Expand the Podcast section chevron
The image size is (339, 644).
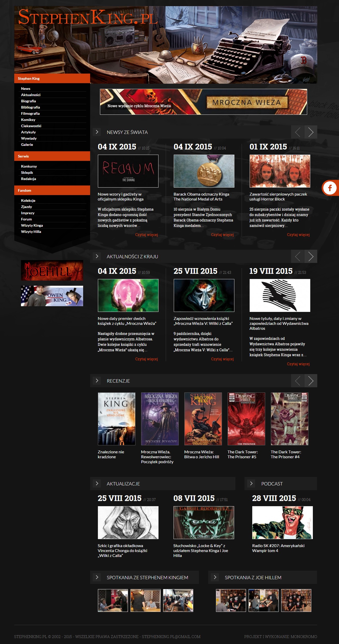pyautogui.click(x=251, y=483)
